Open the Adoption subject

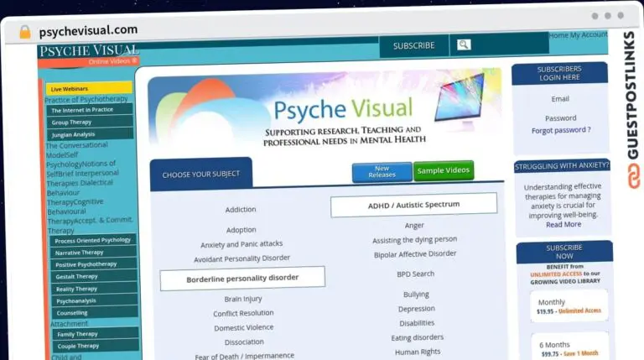[x=241, y=230]
